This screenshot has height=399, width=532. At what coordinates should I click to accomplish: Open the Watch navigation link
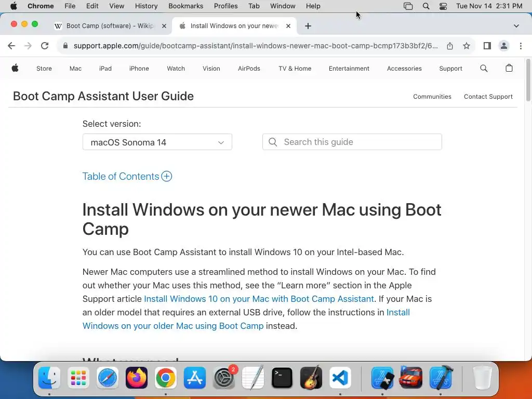[176, 69]
